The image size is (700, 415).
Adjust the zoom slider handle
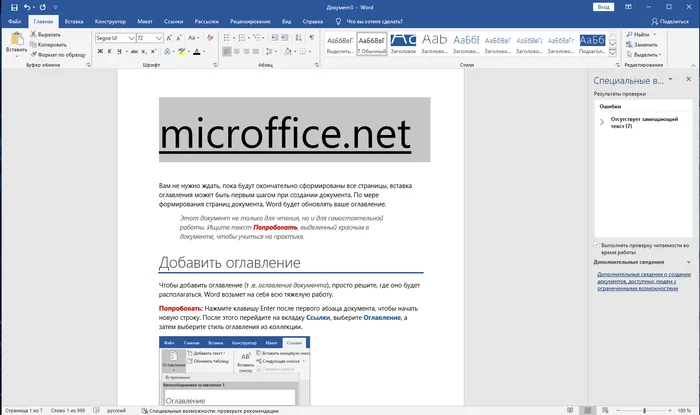coord(644,410)
